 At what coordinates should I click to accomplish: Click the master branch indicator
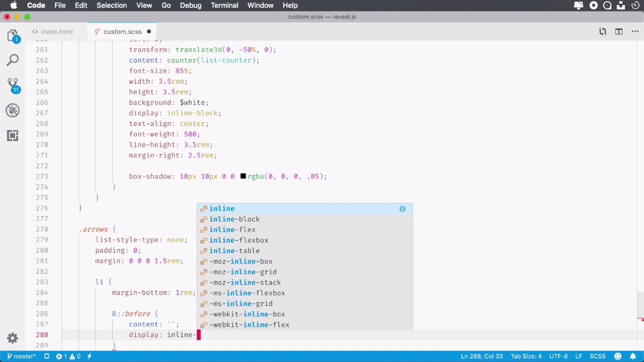click(21, 356)
